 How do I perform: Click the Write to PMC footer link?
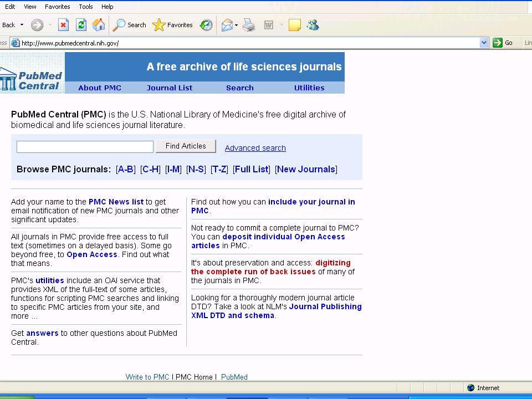tap(147, 377)
